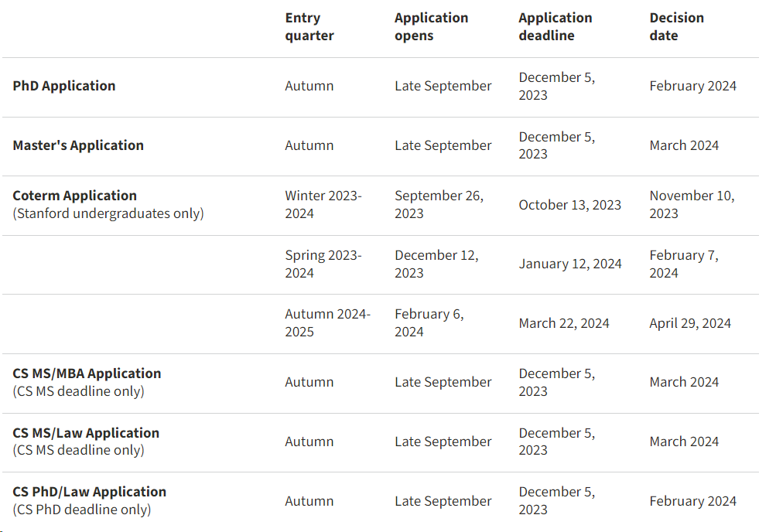Viewport: 776px width, 532px height.
Task: Click the March 22, 2024 deadline cell
Action: pyautogui.click(x=564, y=323)
